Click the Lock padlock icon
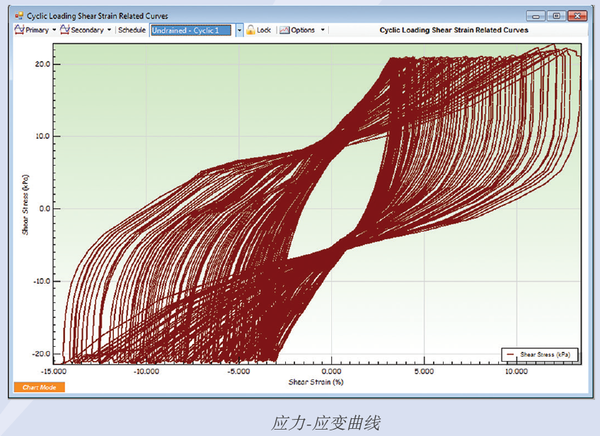The width and height of the screenshot is (600, 436). tap(251, 30)
